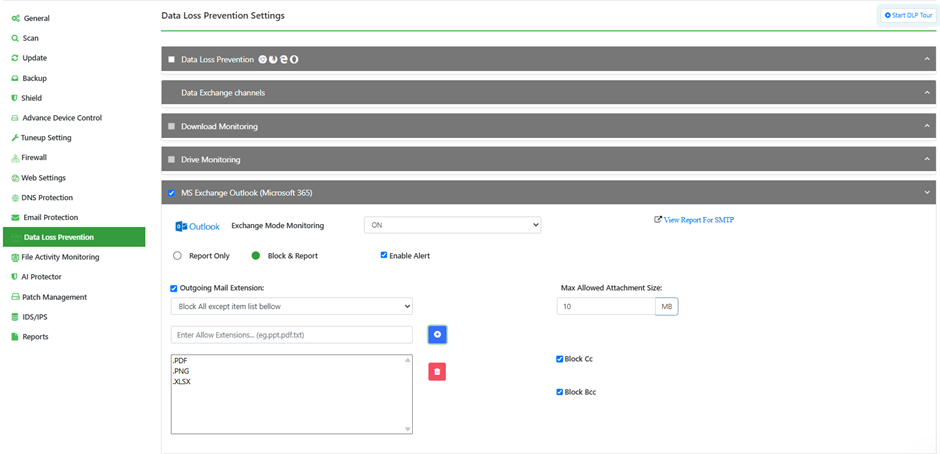Viewport: 940px width, 454px height.
Task: Click the Scan magnifier icon
Action: (x=15, y=38)
